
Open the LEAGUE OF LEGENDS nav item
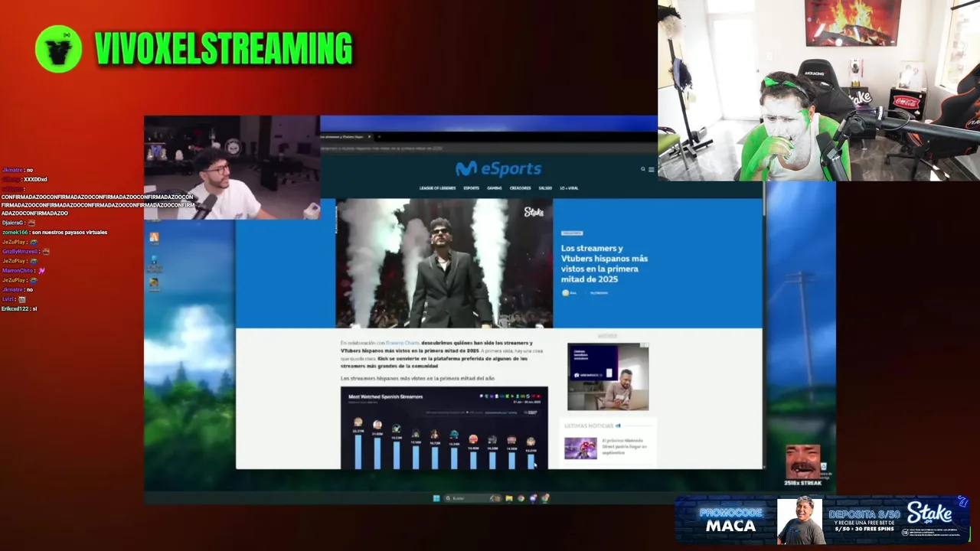coord(437,187)
